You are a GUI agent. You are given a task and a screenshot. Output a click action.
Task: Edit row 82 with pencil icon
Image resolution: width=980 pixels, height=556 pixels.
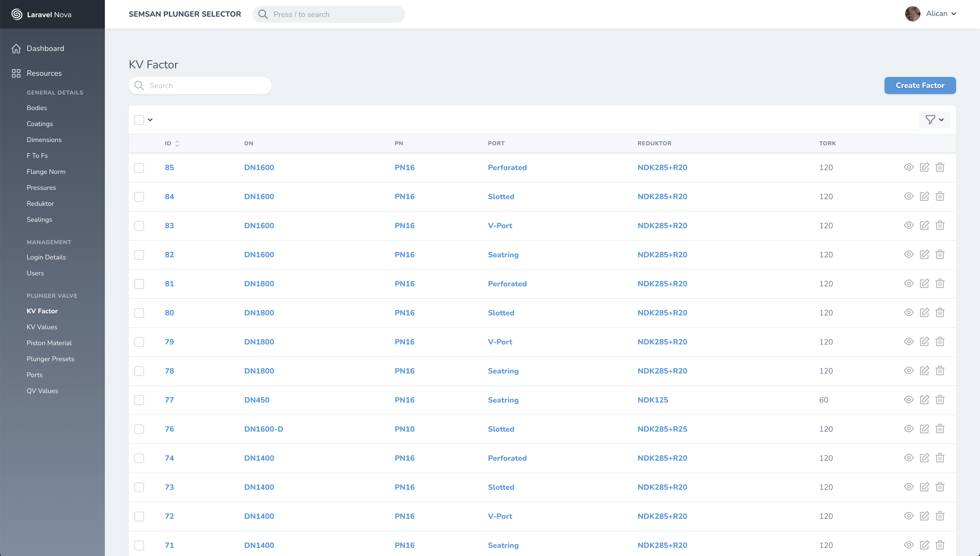click(924, 254)
